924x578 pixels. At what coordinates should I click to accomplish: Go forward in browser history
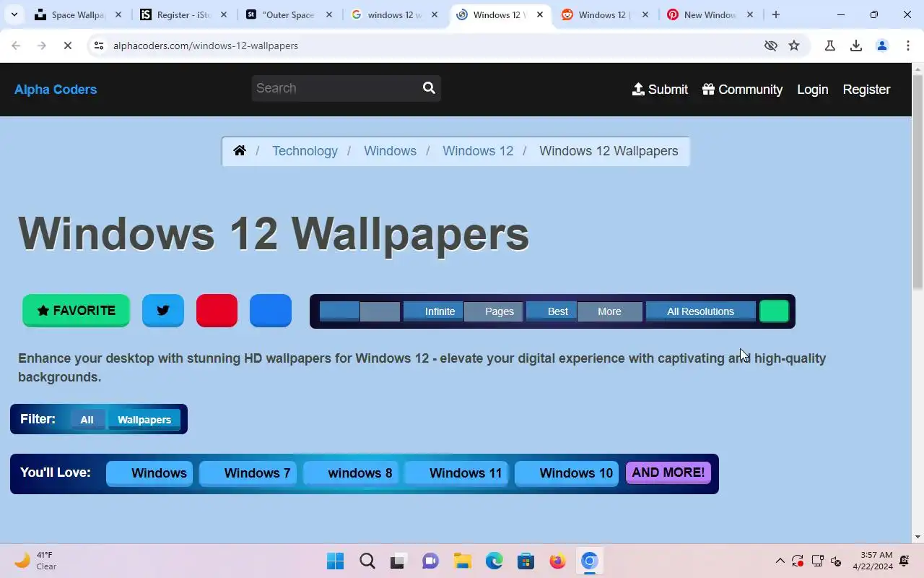42,46
